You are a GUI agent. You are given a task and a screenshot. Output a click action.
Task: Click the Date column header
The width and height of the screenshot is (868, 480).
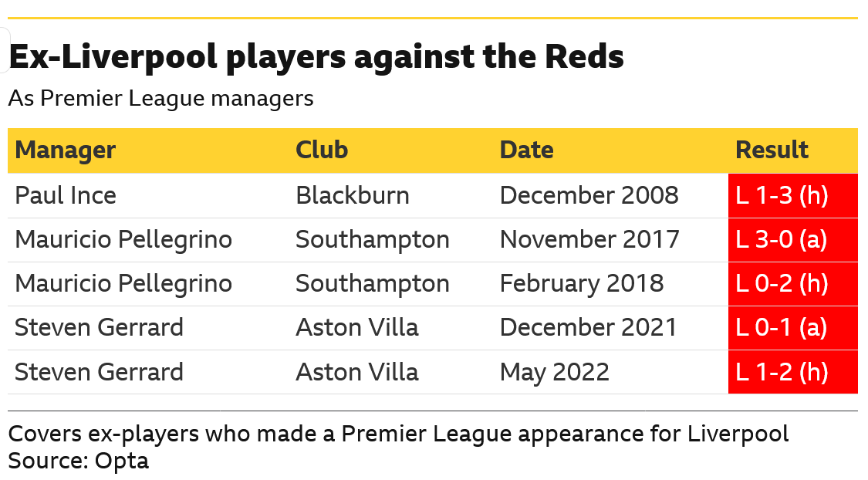pyautogui.click(x=526, y=150)
